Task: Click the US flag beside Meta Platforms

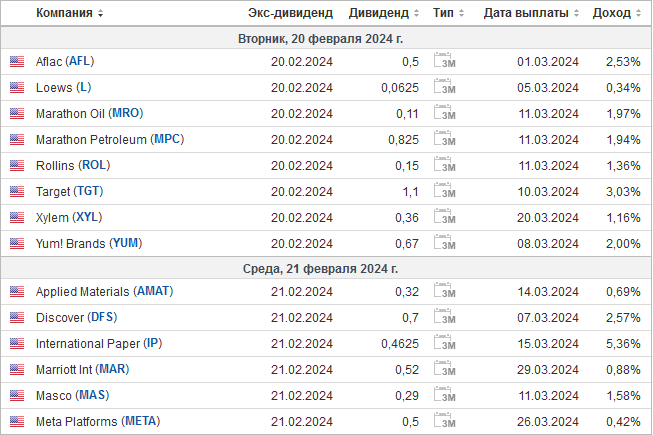Action: pos(17,421)
